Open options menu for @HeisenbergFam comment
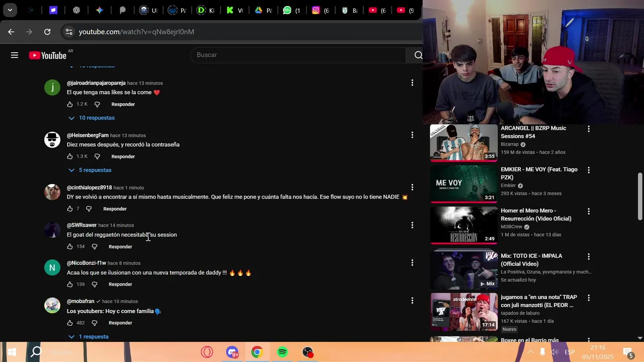 (x=412, y=135)
